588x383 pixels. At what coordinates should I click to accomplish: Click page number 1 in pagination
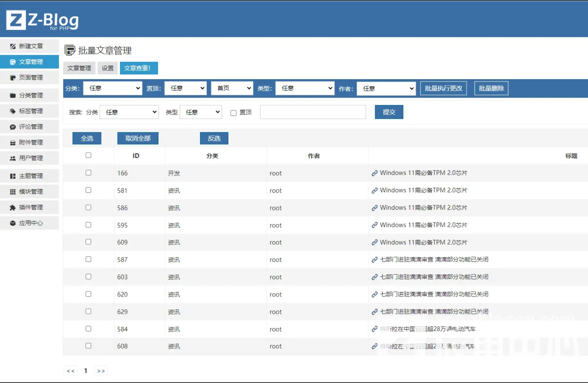coord(86,371)
